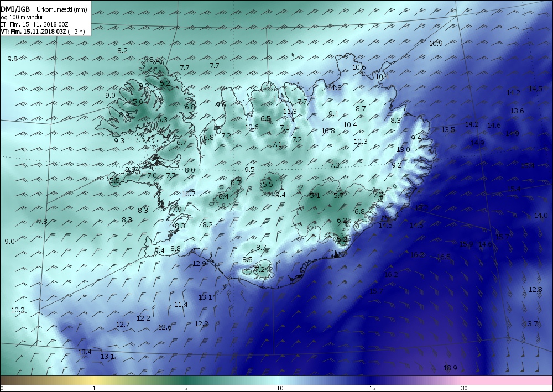Click the 18.9 value on the map
The image size is (553, 392).
tap(450, 368)
